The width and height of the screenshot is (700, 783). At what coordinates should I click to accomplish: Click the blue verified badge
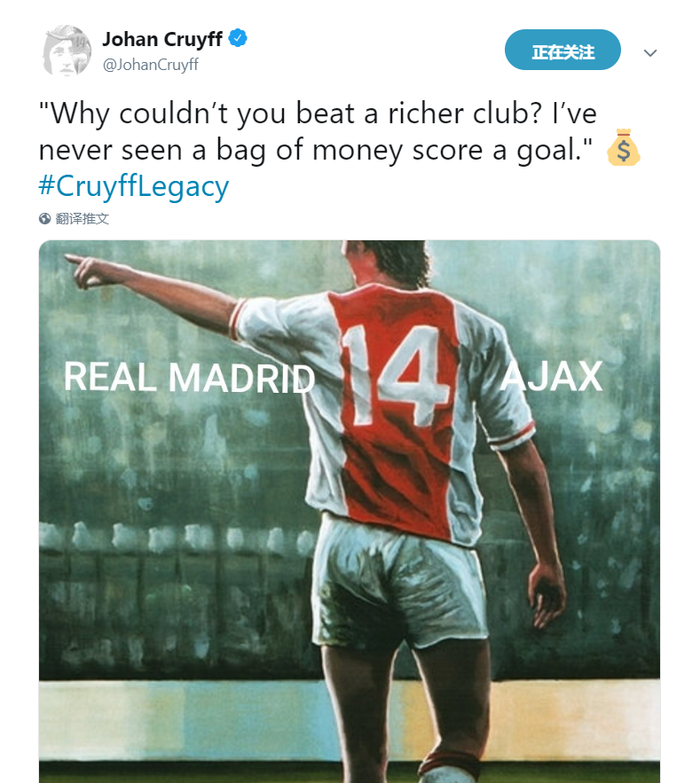[238, 38]
